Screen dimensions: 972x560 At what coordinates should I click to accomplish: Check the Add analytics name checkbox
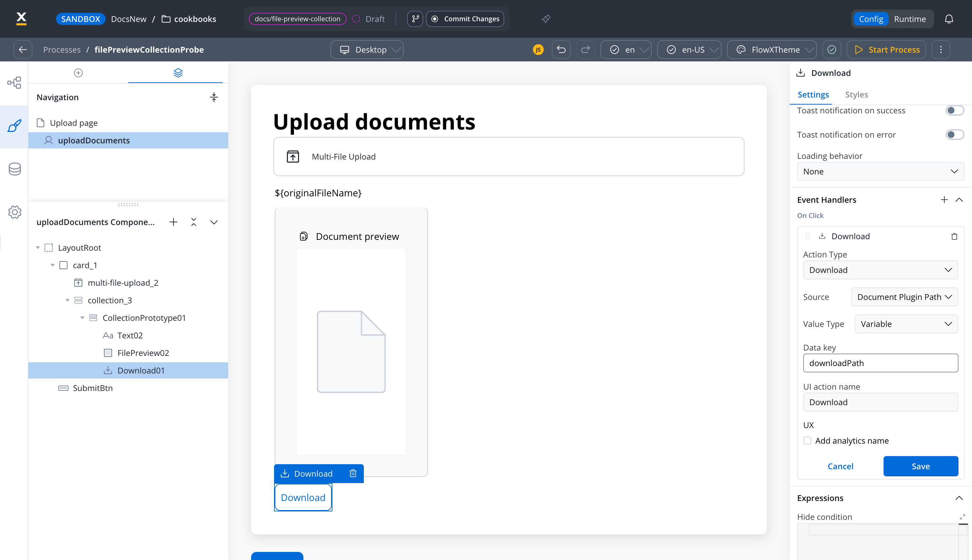coord(807,440)
